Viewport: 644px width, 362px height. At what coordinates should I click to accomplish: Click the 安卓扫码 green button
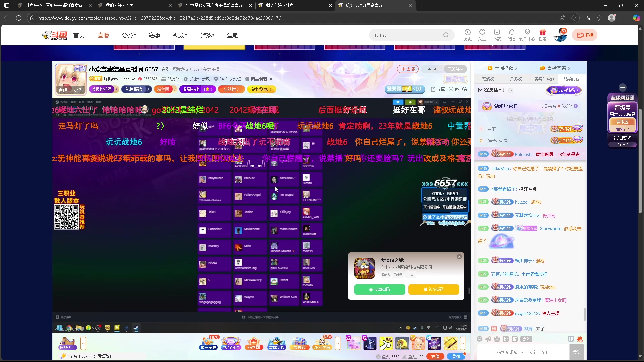pyautogui.click(x=379, y=289)
